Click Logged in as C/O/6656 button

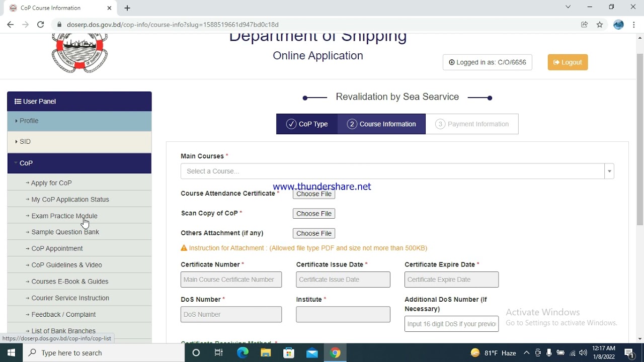click(x=487, y=62)
